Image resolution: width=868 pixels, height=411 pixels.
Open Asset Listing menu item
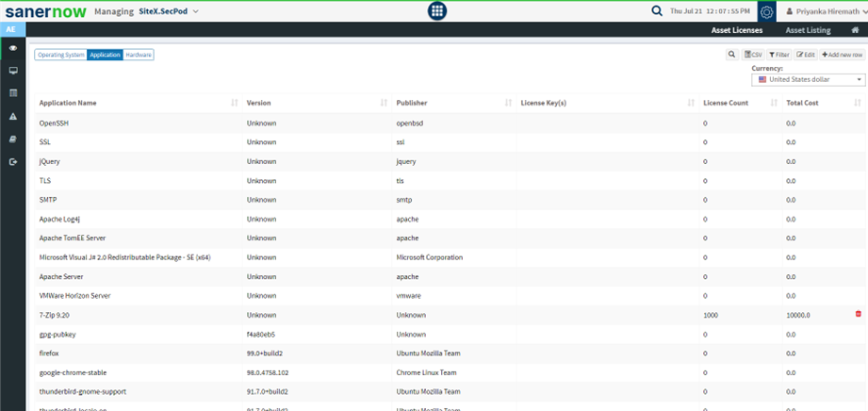(x=808, y=30)
